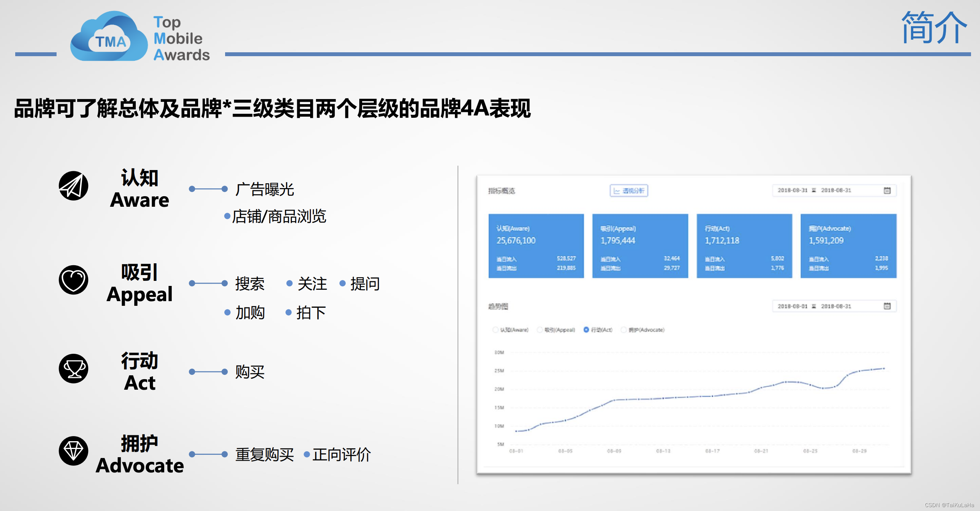Click the 吸引(Appeal) 1,795,444 card
This screenshot has height=511, width=980.
click(640, 246)
